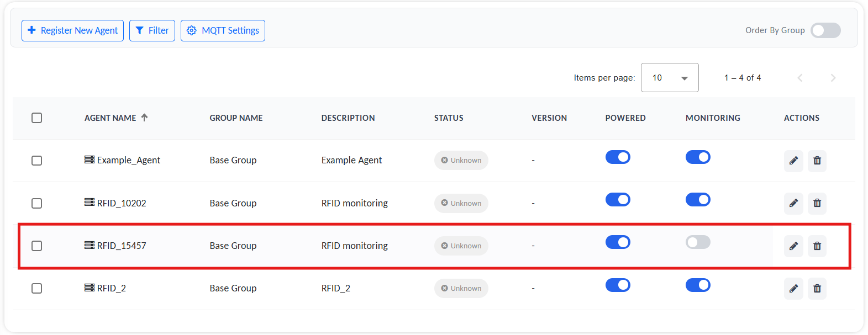Open the Filter options
The width and height of the screenshot is (868, 335).
coord(152,30)
